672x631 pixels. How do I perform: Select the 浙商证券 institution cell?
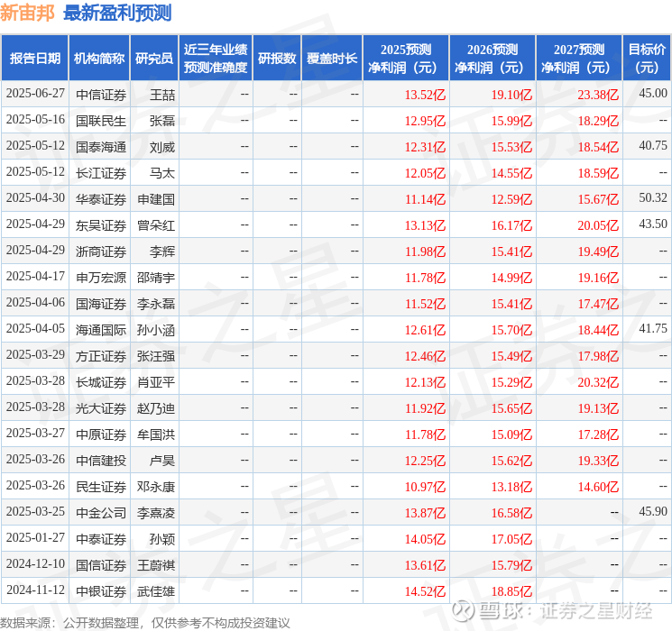101,251
